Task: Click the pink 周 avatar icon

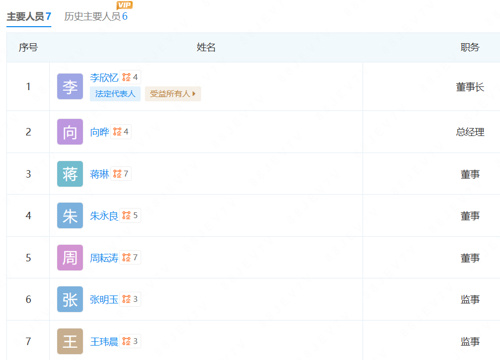Action: pos(70,257)
